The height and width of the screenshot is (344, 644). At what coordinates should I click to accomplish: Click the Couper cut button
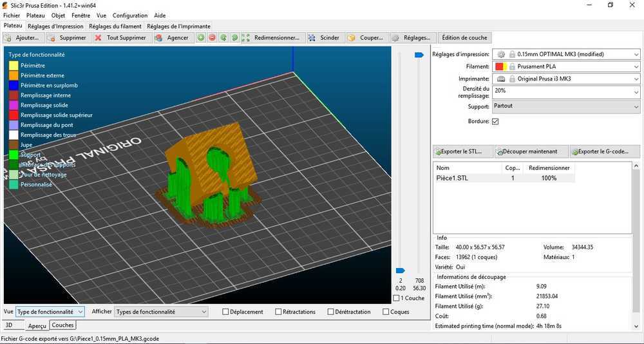366,38
